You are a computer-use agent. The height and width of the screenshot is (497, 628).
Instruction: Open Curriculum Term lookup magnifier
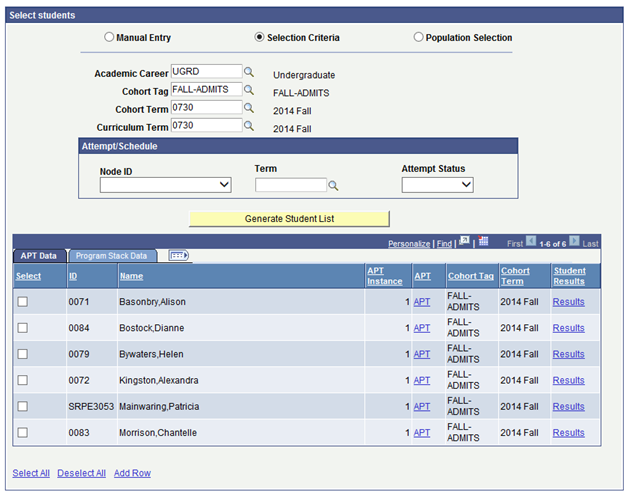pyautogui.click(x=249, y=126)
